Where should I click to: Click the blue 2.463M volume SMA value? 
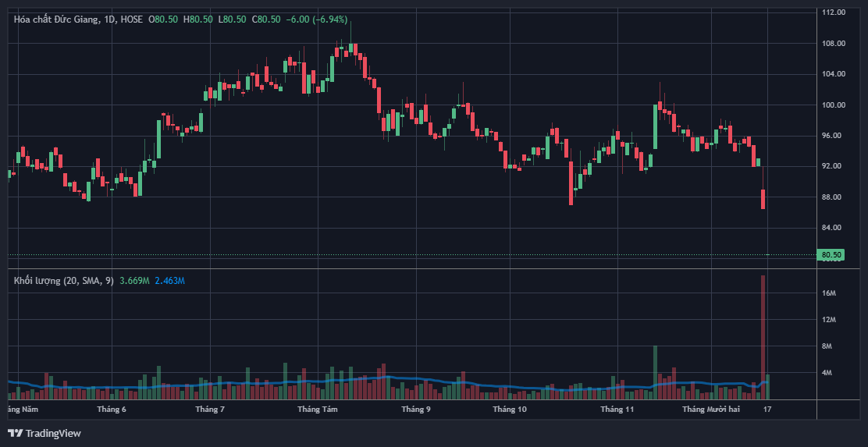point(169,280)
